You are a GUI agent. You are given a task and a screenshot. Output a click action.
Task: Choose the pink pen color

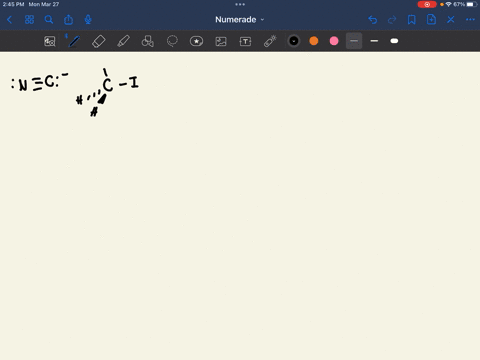(x=334, y=41)
